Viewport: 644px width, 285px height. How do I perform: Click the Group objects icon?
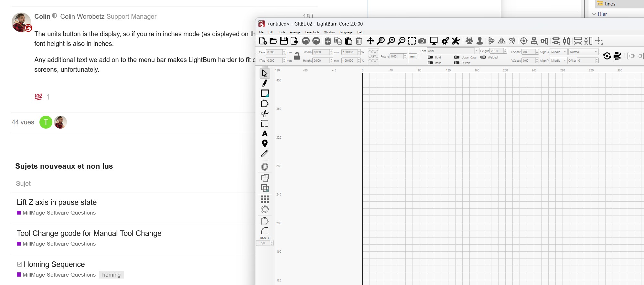pos(469,41)
